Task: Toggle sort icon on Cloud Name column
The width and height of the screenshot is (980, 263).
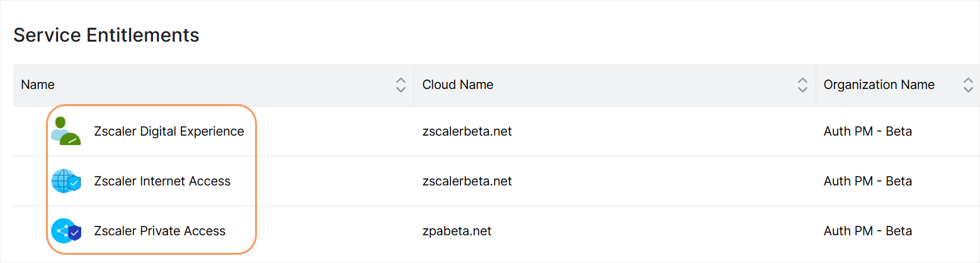Action: tap(802, 85)
